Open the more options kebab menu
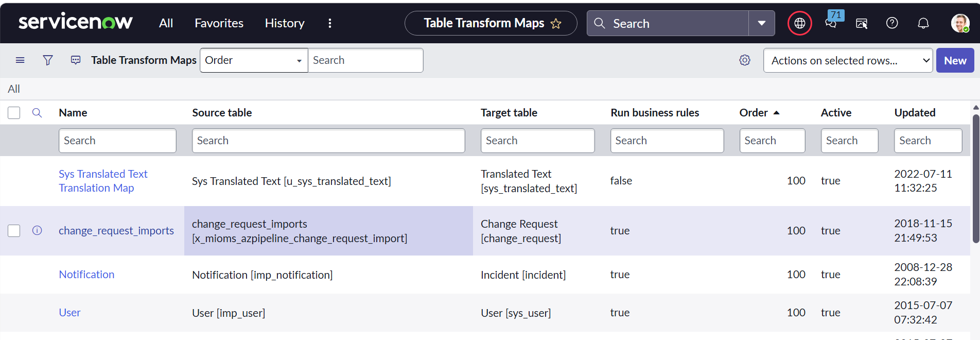Image resolution: width=980 pixels, height=340 pixels. tap(330, 23)
